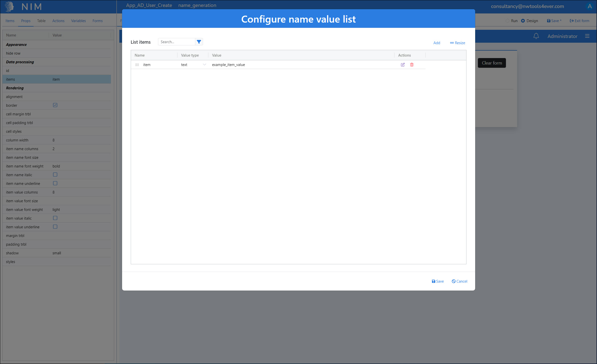This screenshot has width=597, height=364.
Task: Click Save at the dialog bottom
Action: pos(438,281)
